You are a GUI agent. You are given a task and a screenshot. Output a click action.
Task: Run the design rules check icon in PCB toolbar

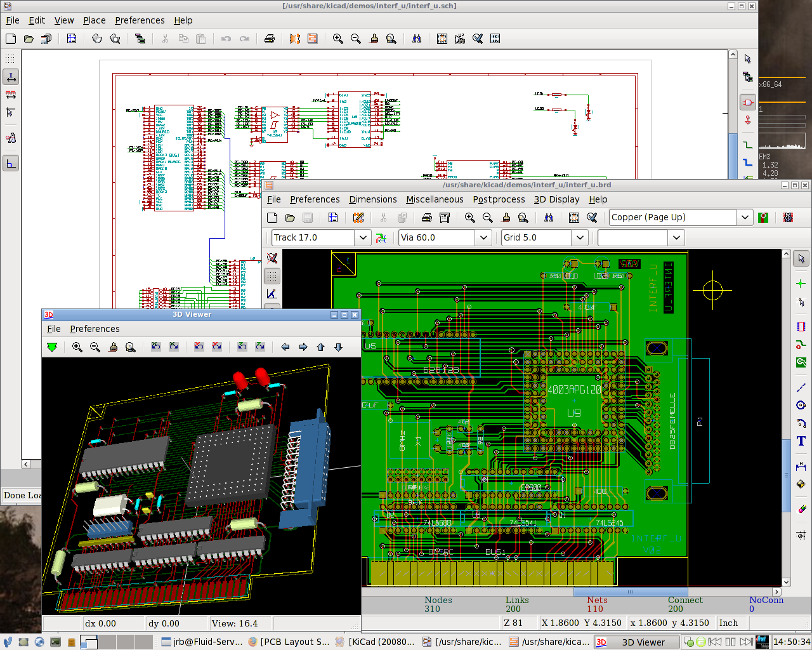tap(592, 218)
